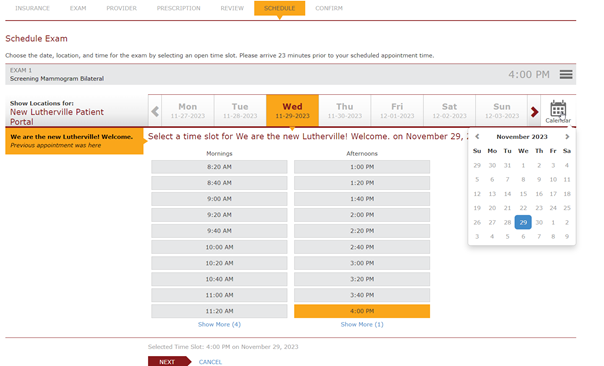Viewport: 604px width, 366px height.
Task: Select November 30 in the calendar popup
Action: coord(539,222)
